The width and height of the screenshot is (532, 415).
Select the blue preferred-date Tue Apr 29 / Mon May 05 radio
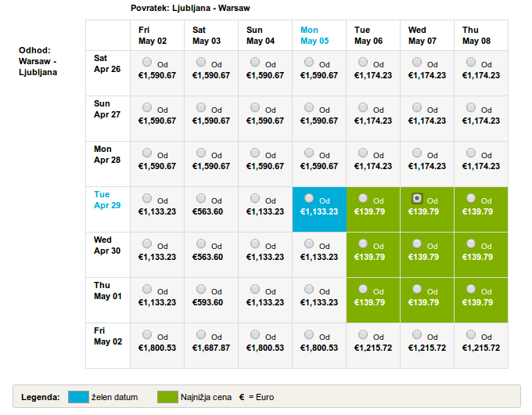309,198
